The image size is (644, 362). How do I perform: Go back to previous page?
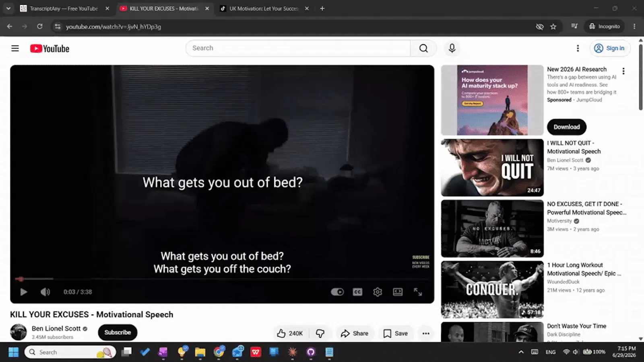10,27
